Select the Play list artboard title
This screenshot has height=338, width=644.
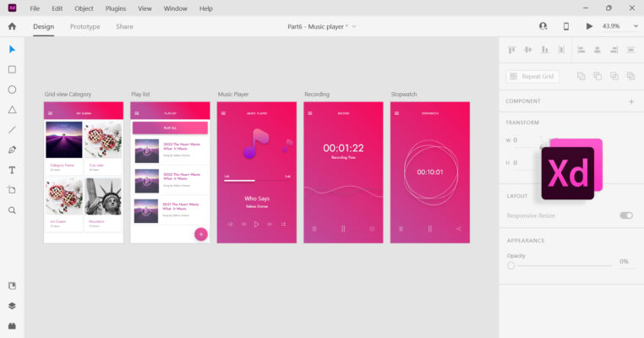pos(140,94)
